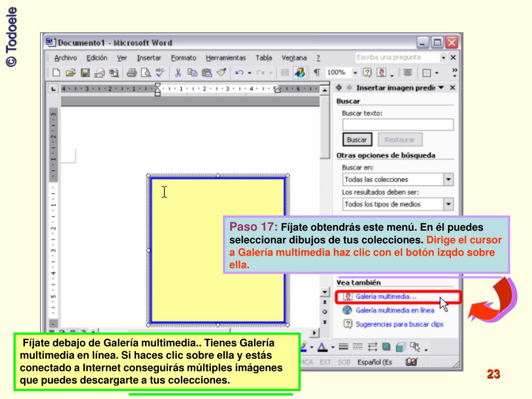The width and height of the screenshot is (532, 399).
Task: Click inside the 'Buscar texto' field
Action: pos(397,125)
